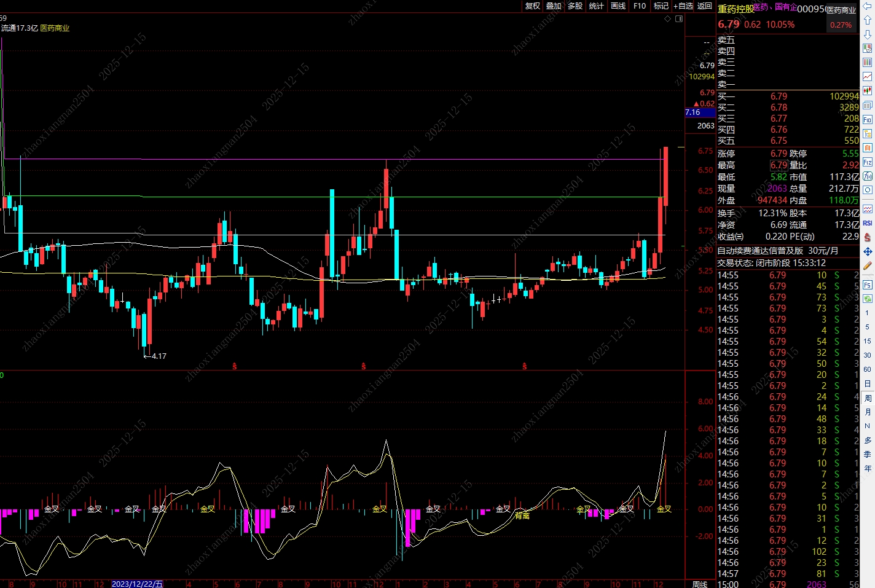Screen dimensions: 875x588
Task: Open the colored grid table icon
Action: coord(867,62)
